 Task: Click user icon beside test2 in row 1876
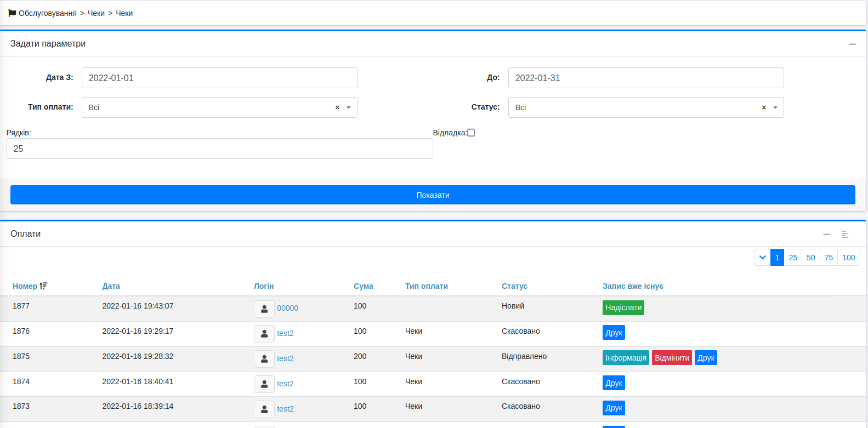click(264, 334)
